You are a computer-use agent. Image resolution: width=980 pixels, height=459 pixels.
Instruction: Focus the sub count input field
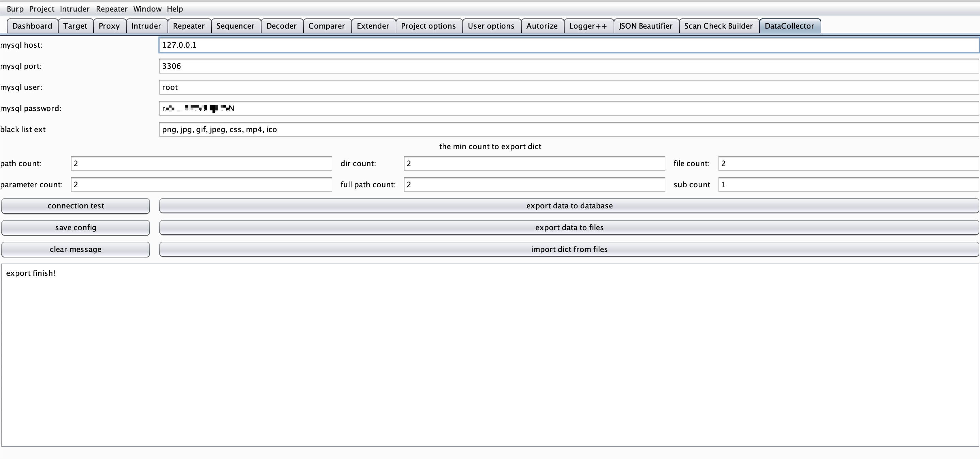click(848, 185)
